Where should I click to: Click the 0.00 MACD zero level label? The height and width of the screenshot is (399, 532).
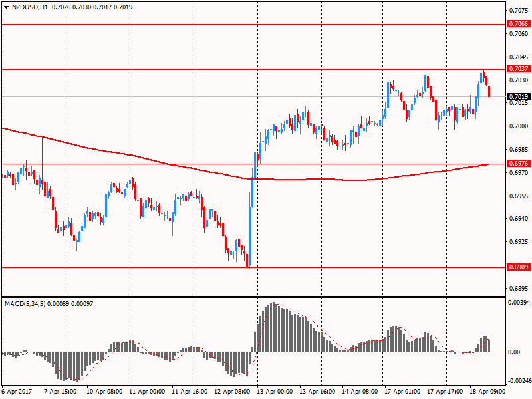[514, 352]
